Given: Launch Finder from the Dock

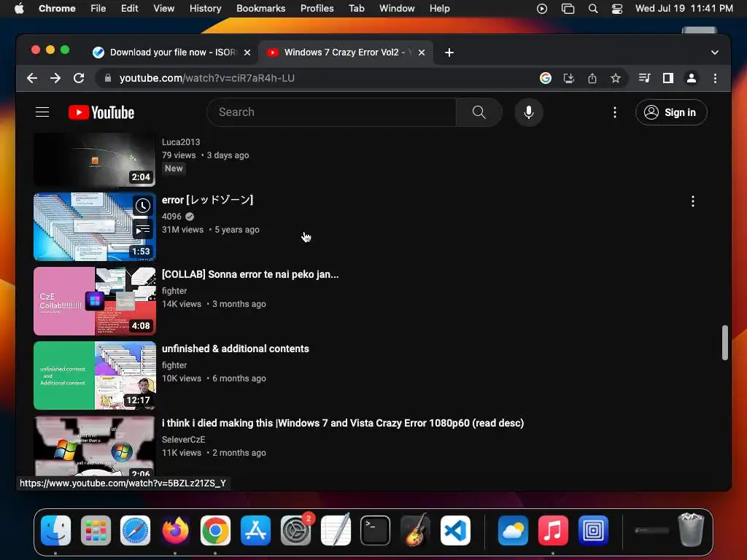Looking at the screenshot, I should tap(55, 531).
